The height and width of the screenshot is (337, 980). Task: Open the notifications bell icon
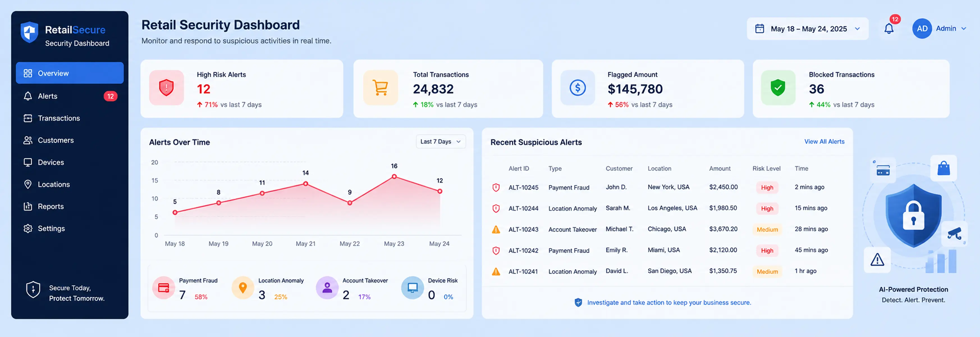[889, 29]
